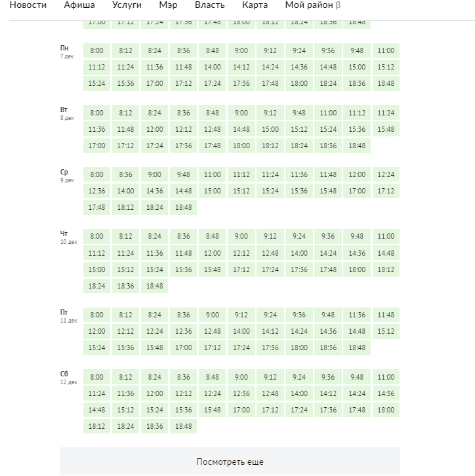Select the 12:24 slot on Wednesday 9 дек
This screenshot has height=476, width=475.
pos(386,175)
